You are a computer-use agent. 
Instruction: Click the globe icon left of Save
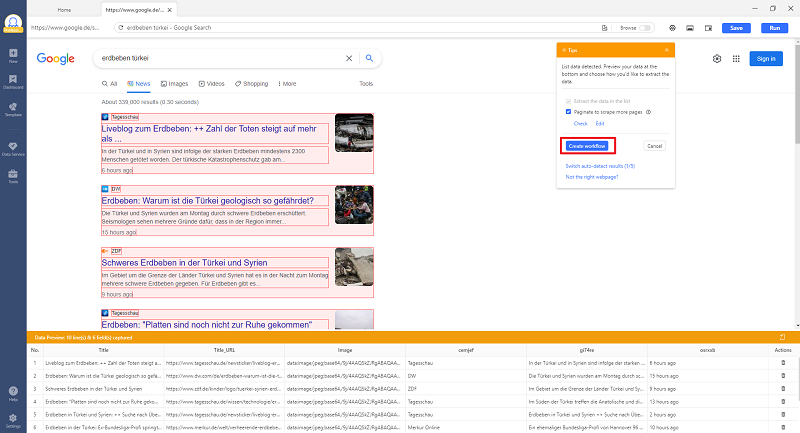(x=672, y=28)
